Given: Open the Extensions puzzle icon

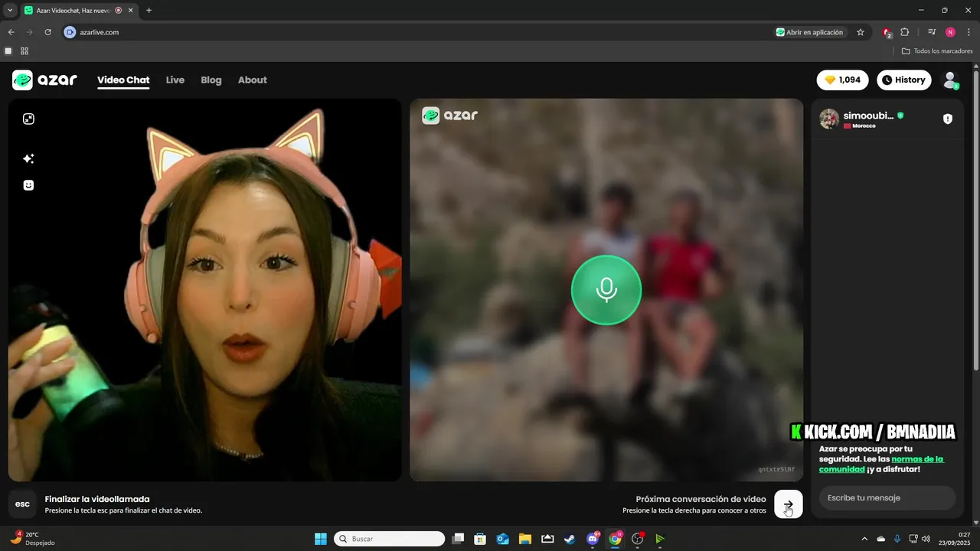Looking at the screenshot, I should click(905, 32).
